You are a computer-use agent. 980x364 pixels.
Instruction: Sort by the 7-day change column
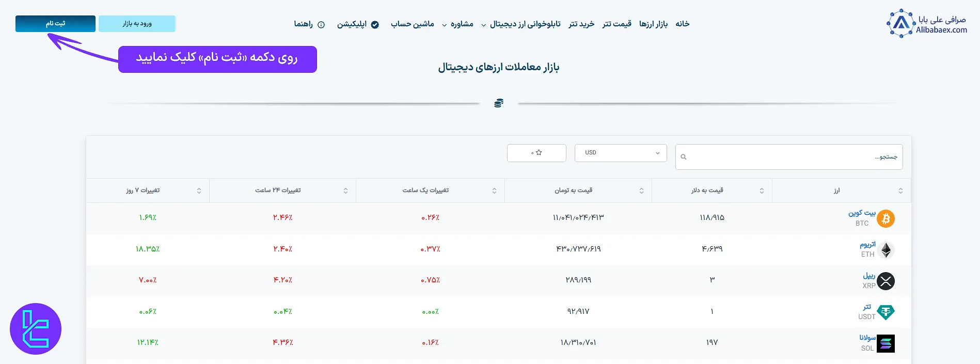[199, 191]
